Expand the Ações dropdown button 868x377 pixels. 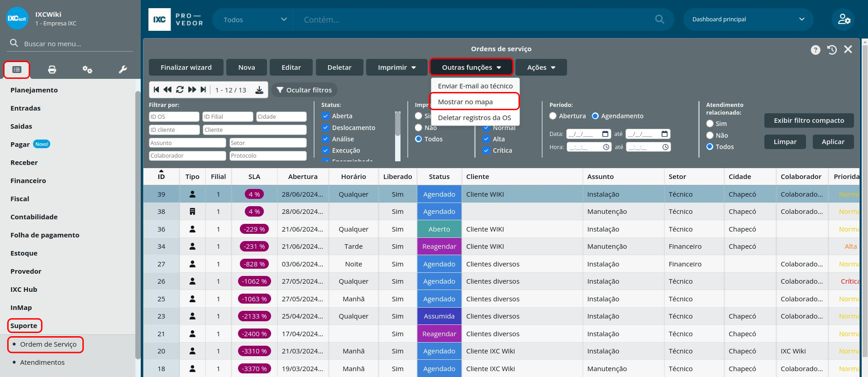541,68
